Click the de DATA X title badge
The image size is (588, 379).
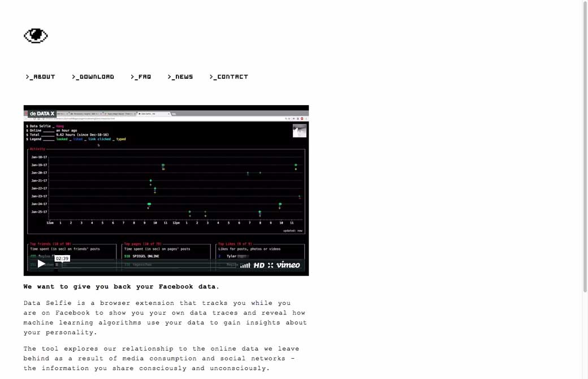[x=41, y=114]
